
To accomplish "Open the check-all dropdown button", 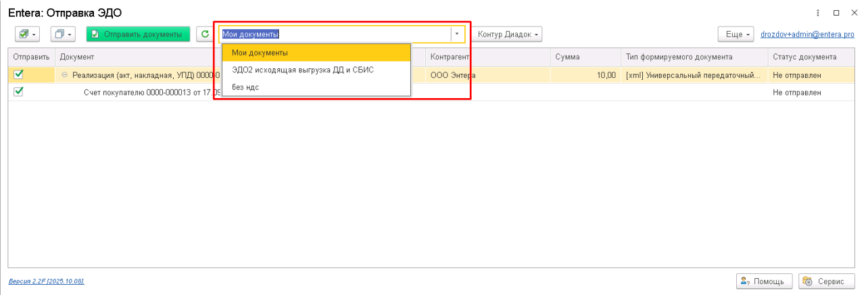I will [28, 34].
